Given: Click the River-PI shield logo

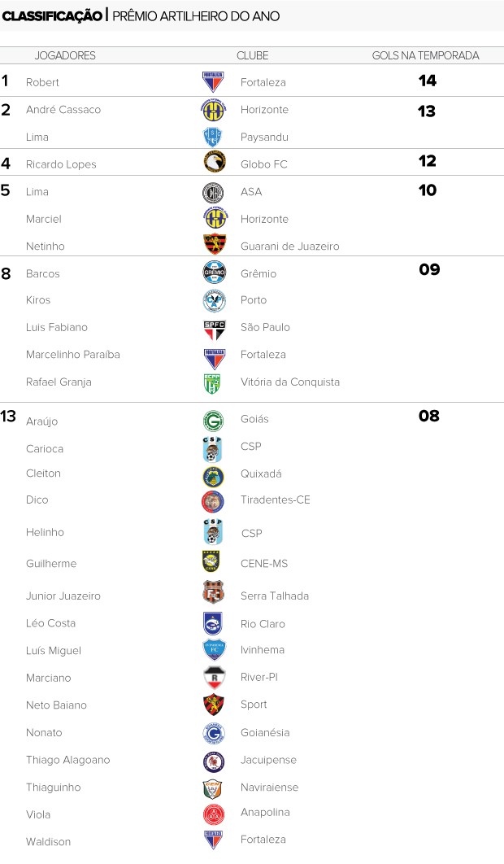Looking at the screenshot, I should (x=215, y=678).
